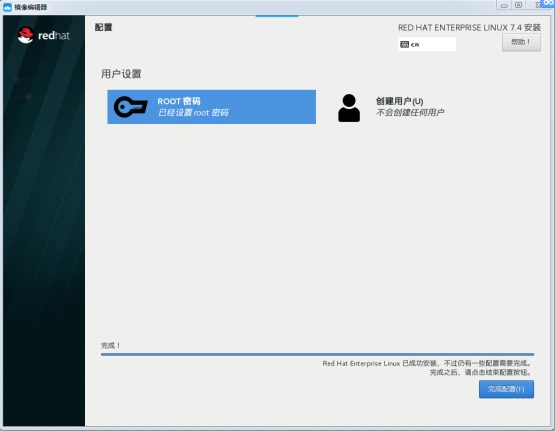Click the 已经设置 root 密码 status text
This screenshot has height=431, width=555.
pos(193,113)
